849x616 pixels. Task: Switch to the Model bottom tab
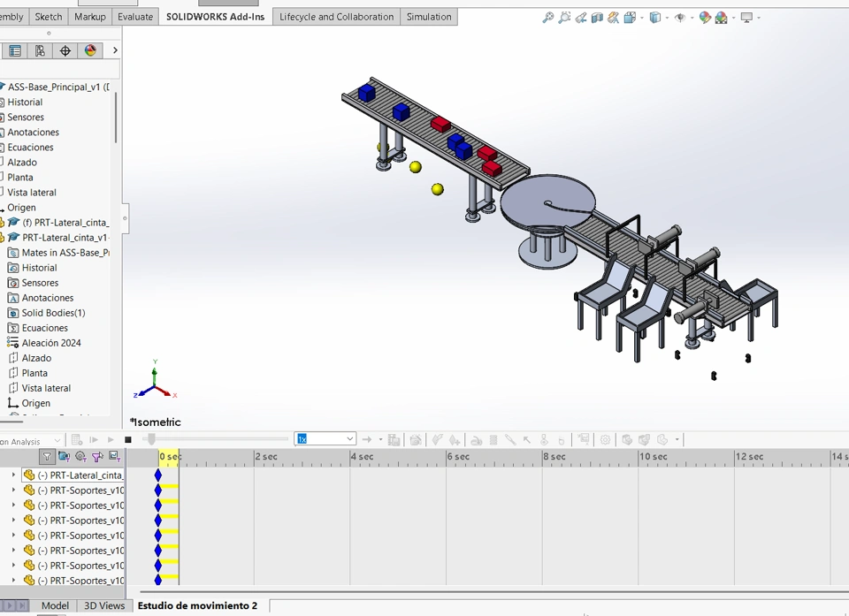pos(55,605)
